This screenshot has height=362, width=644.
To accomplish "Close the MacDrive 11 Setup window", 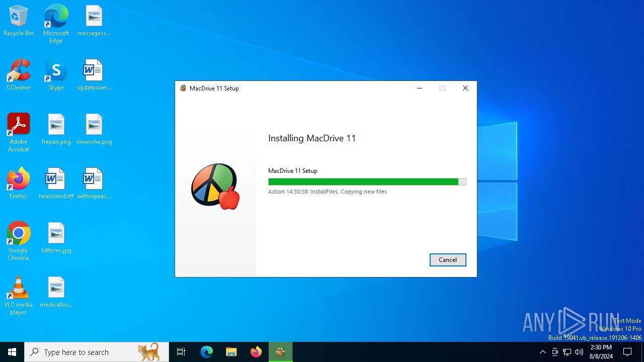I will pyautogui.click(x=465, y=88).
